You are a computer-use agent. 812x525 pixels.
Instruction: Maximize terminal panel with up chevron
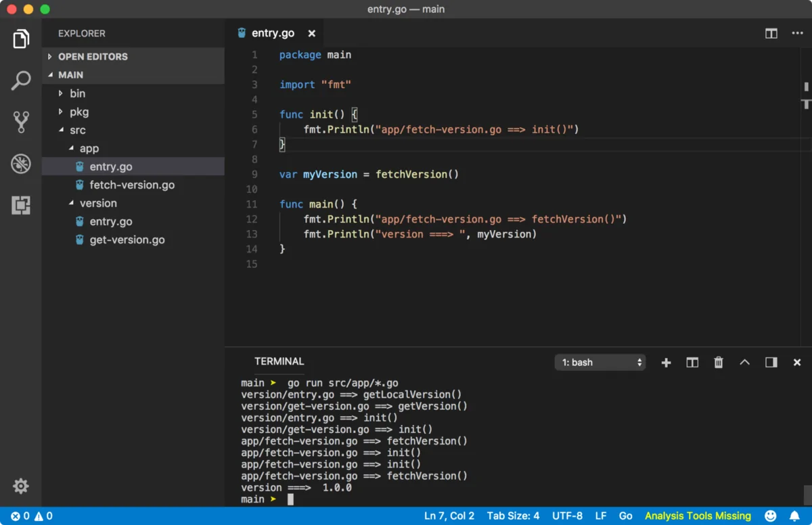[x=744, y=363]
